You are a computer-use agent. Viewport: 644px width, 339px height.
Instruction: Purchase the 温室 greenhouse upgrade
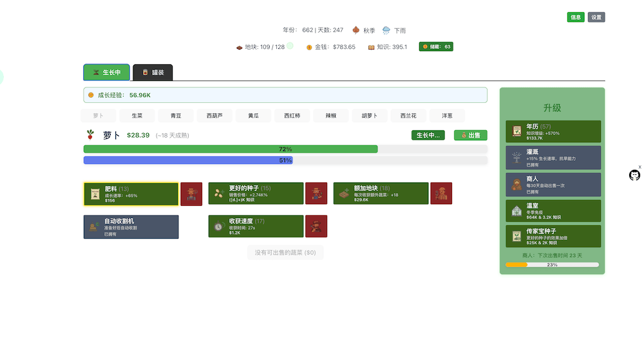point(553,211)
